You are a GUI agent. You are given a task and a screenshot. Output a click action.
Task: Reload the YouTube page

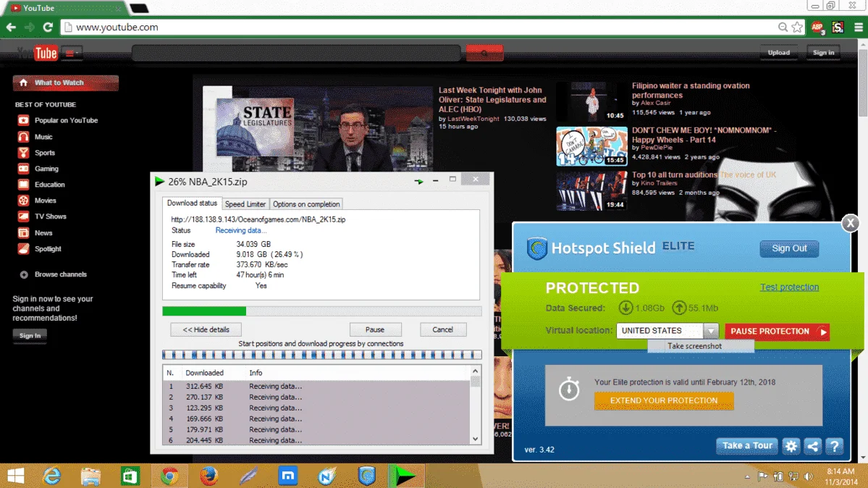click(48, 27)
